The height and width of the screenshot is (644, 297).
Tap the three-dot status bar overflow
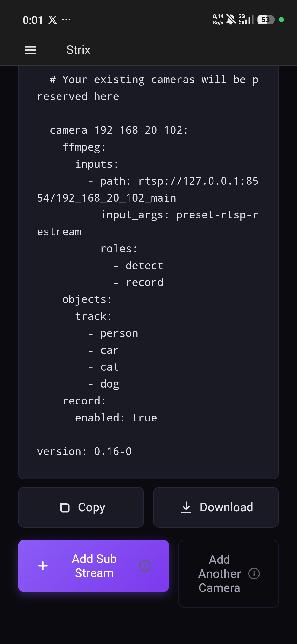66,20
